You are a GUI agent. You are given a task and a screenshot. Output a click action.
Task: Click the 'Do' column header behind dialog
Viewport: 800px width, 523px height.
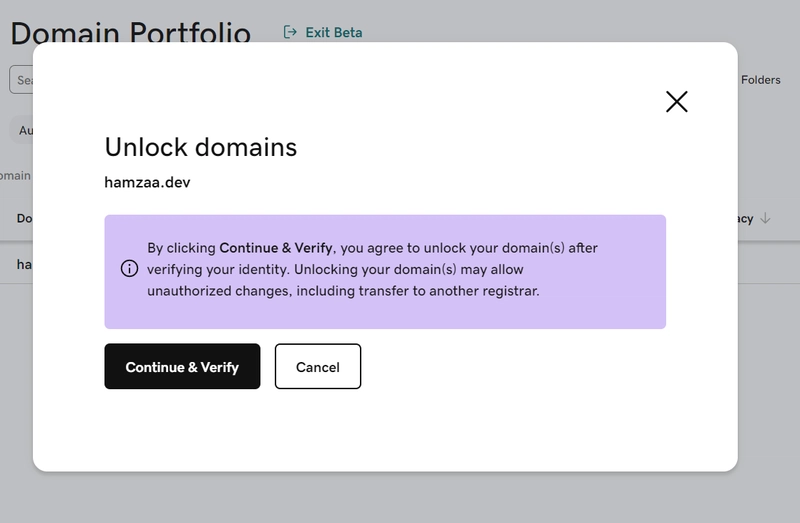[24, 218]
